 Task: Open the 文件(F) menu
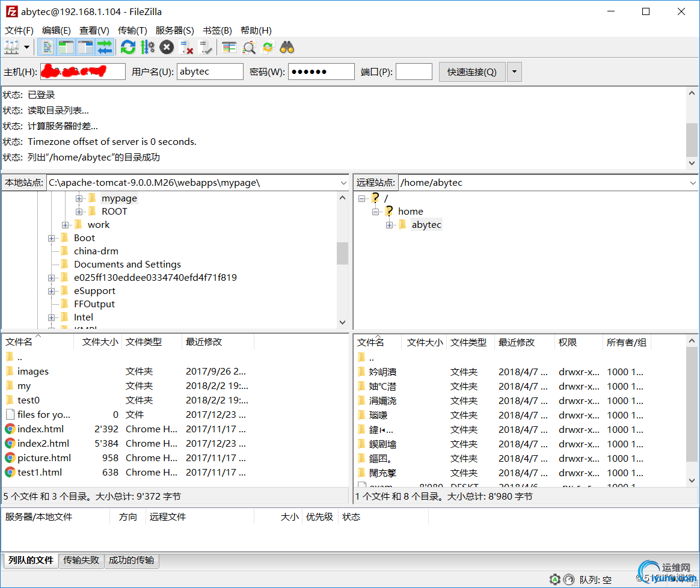[19, 30]
